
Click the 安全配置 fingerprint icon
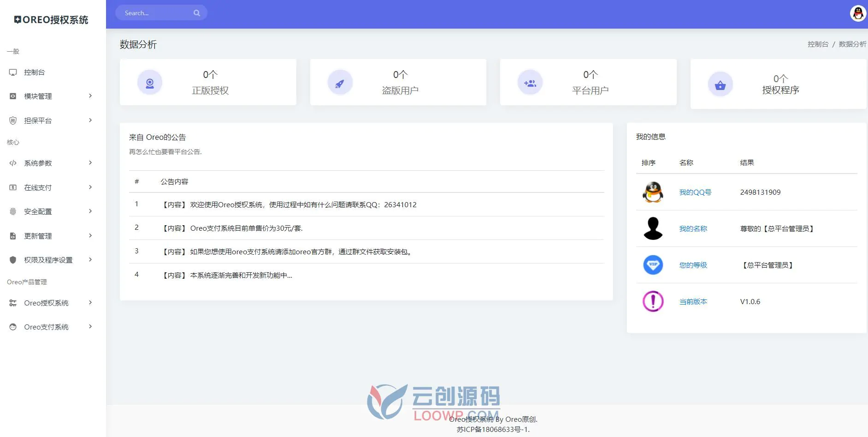coord(13,212)
